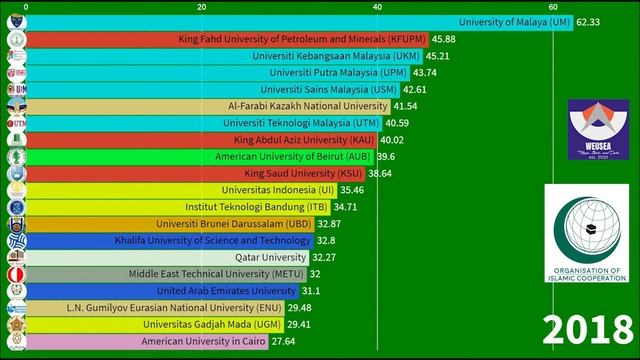Image resolution: width=640 pixels, height=360 pixels.
Task: Click the UTM logo icon
Action: [17, 123]
